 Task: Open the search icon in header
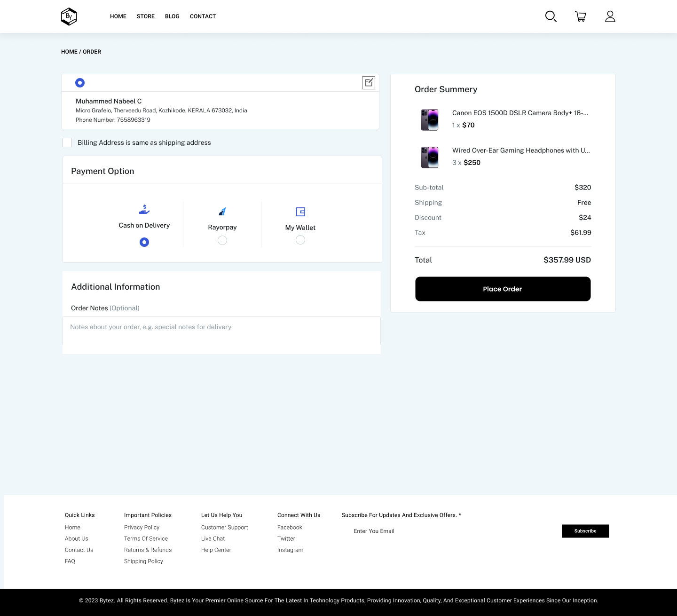point(551,16)
